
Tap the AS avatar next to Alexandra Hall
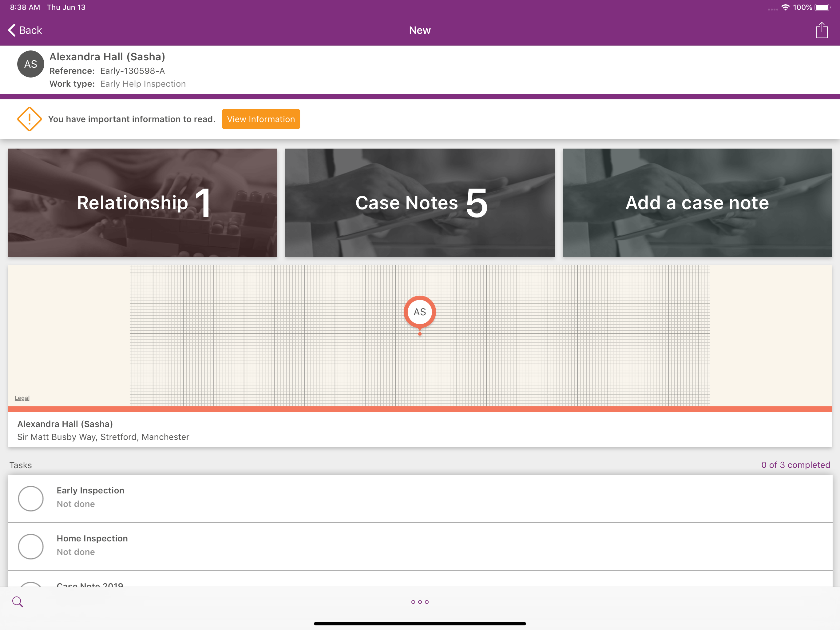[x=31, y=64]
